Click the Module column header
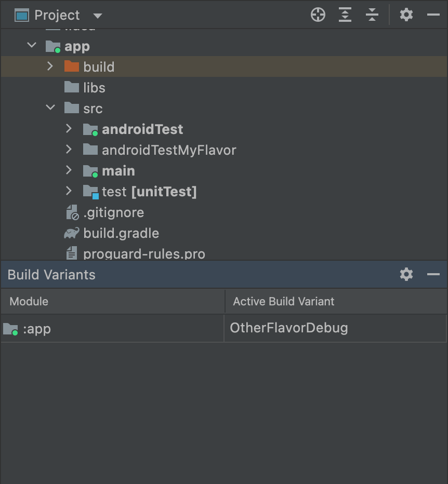Viewport: 448px width, 484px height. click(29, 301)
